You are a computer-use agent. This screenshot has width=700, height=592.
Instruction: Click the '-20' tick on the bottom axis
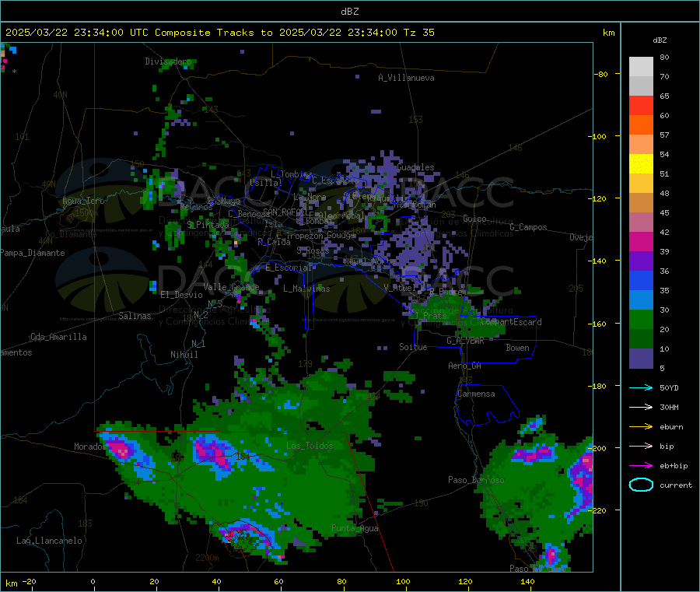pos(29,581)
